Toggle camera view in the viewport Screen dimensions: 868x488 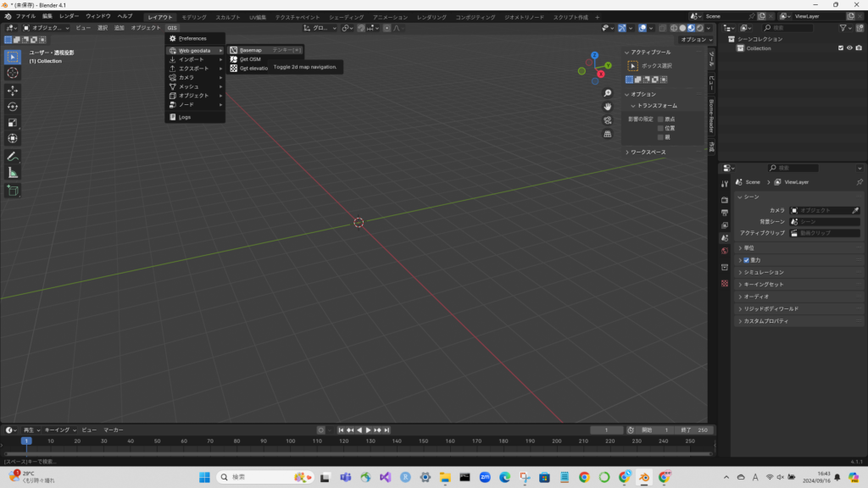tap(608, 120)
